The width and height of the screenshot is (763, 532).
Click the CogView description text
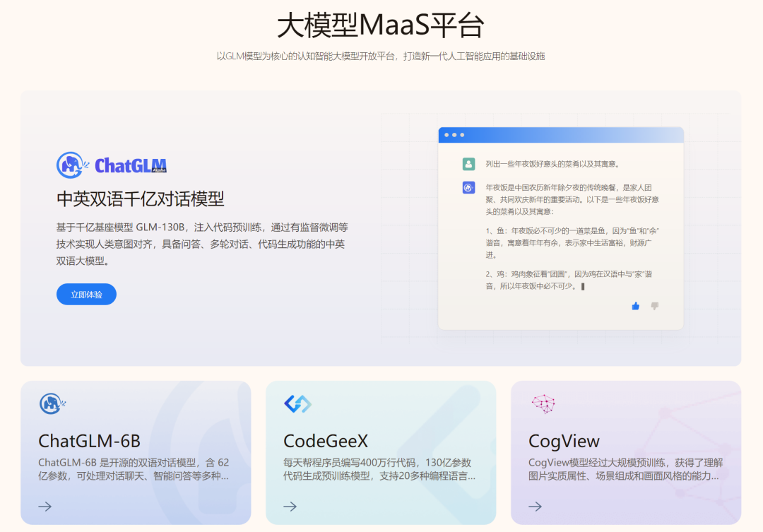pos(626,469)
